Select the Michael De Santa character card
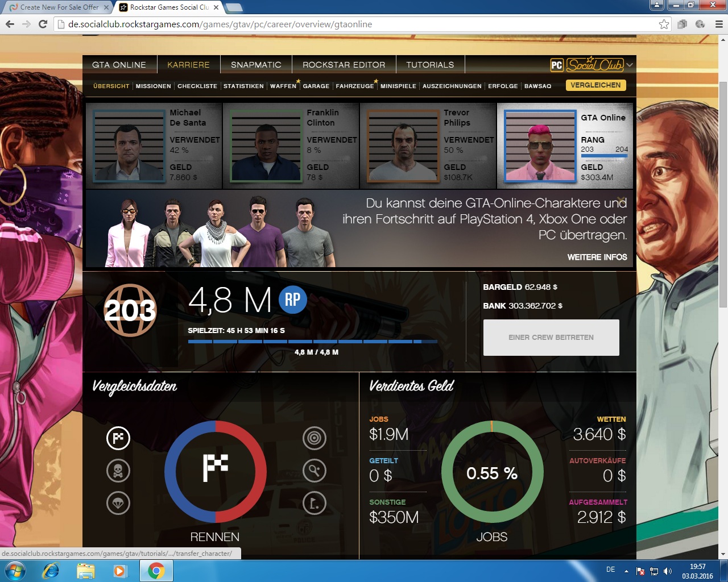The height and width of the screenshot is (582, 728). coord(154,145)
